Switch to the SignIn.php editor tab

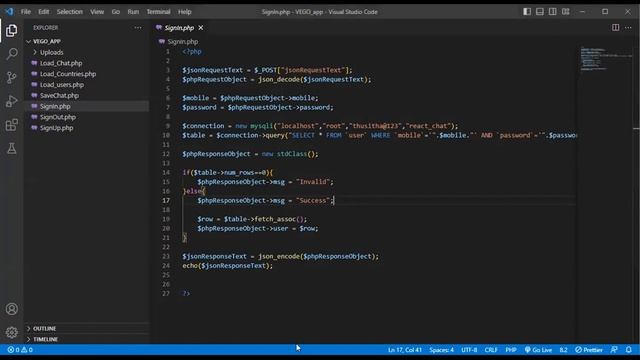point(180,28)
